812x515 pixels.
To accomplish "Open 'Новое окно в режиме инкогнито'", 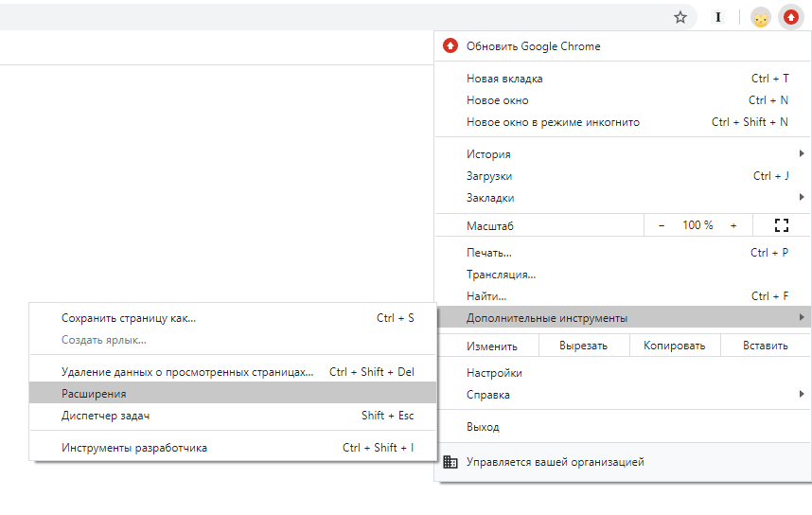I will (553, 122).
